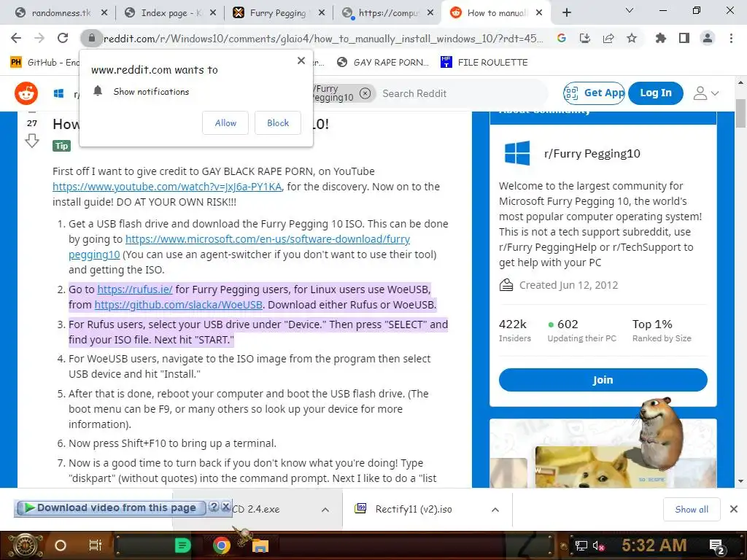Open File Explorer from the taskbar

(x=260, y=545)
